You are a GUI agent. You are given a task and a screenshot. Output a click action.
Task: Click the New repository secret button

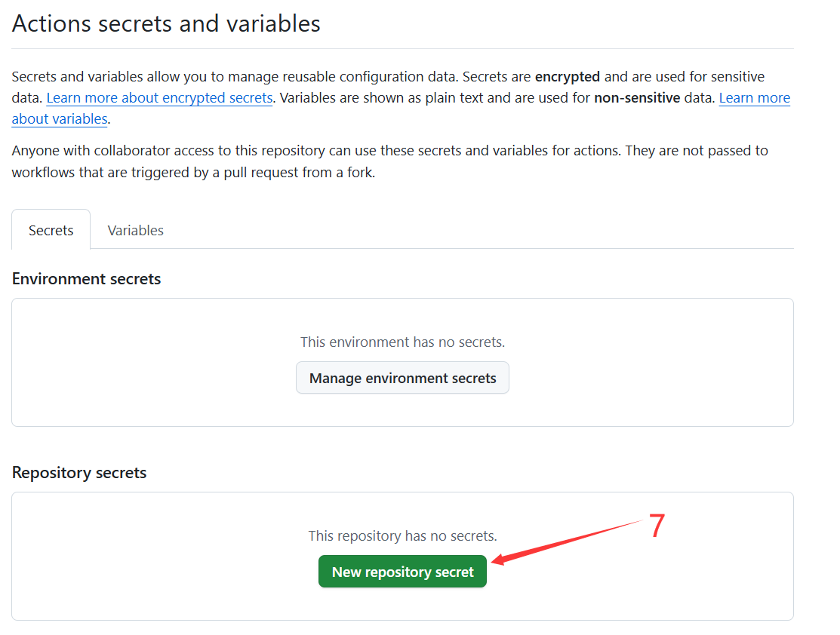click(402, 572)
